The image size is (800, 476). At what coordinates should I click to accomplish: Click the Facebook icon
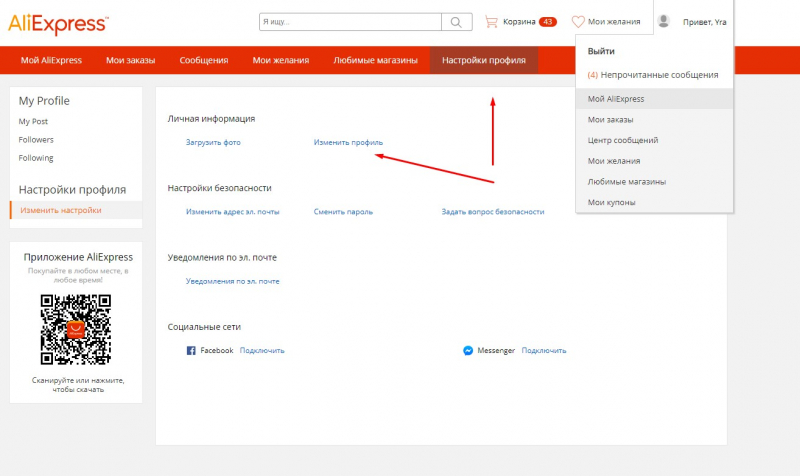191,350
